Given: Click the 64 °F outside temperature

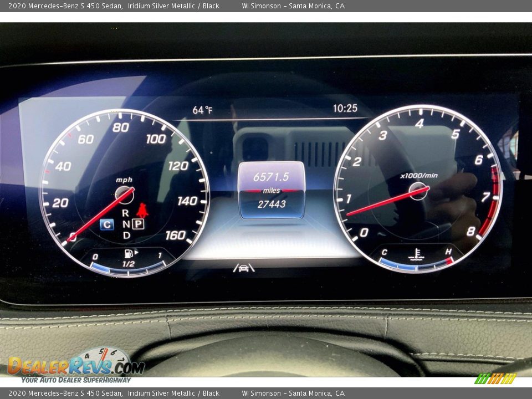Looking at the screenshot, I should (x=203, y=110).
